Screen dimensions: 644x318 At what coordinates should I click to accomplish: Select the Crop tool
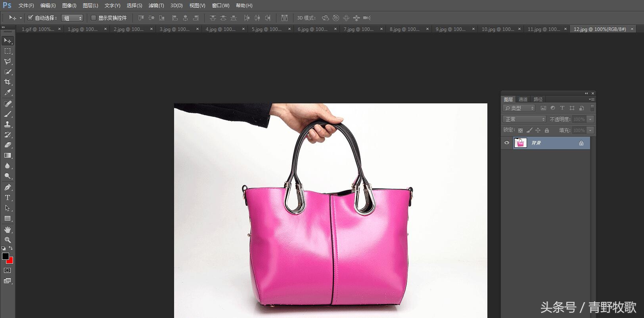coord(7,82)
